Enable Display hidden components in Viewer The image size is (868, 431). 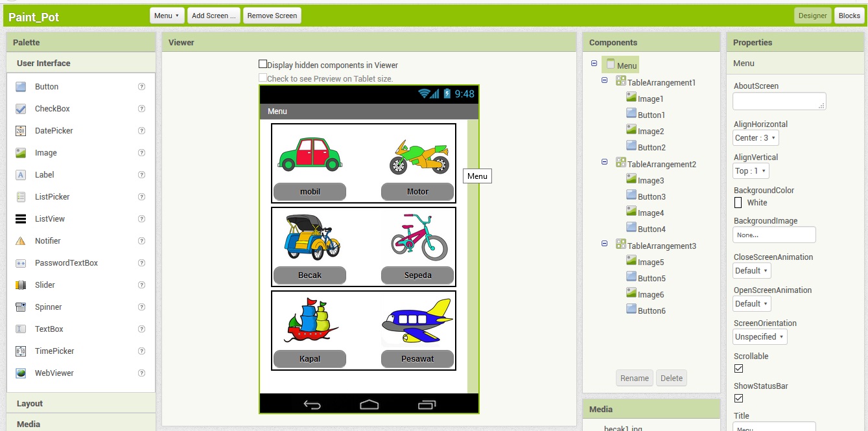(x=263, y=65)
